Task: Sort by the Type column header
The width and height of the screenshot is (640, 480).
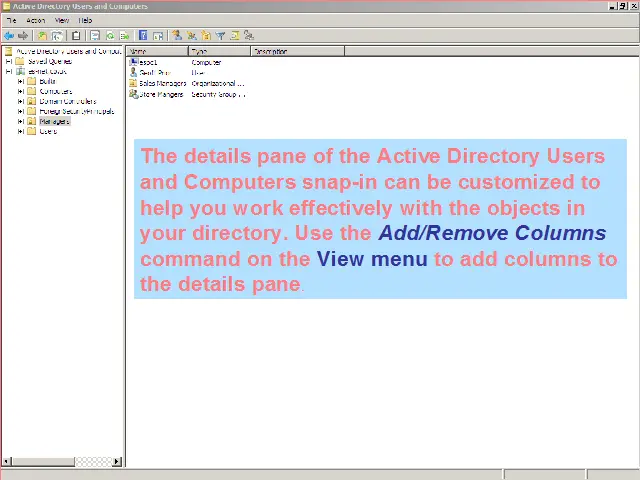Action: pyautogui.click(x=219, y=51)
